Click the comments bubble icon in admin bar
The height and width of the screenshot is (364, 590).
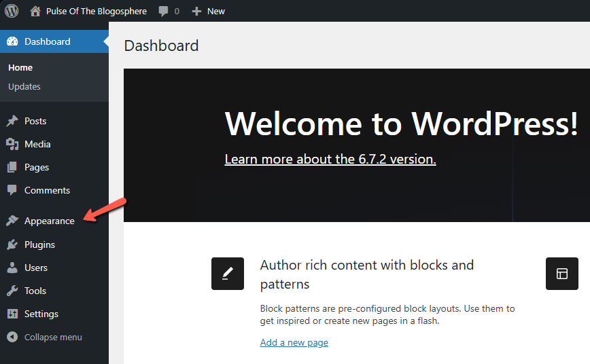click(163, 11)
